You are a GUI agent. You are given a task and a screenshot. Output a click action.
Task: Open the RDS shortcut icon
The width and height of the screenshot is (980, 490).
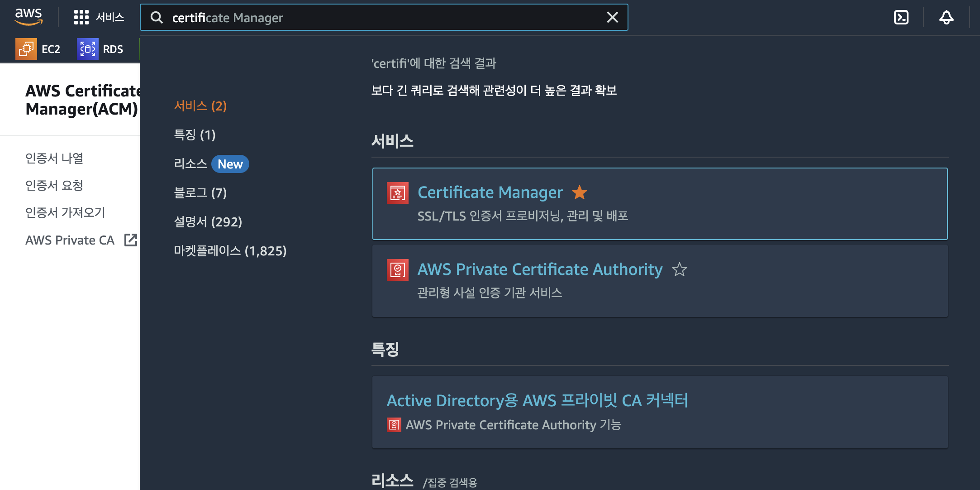[x=88, y=49]
